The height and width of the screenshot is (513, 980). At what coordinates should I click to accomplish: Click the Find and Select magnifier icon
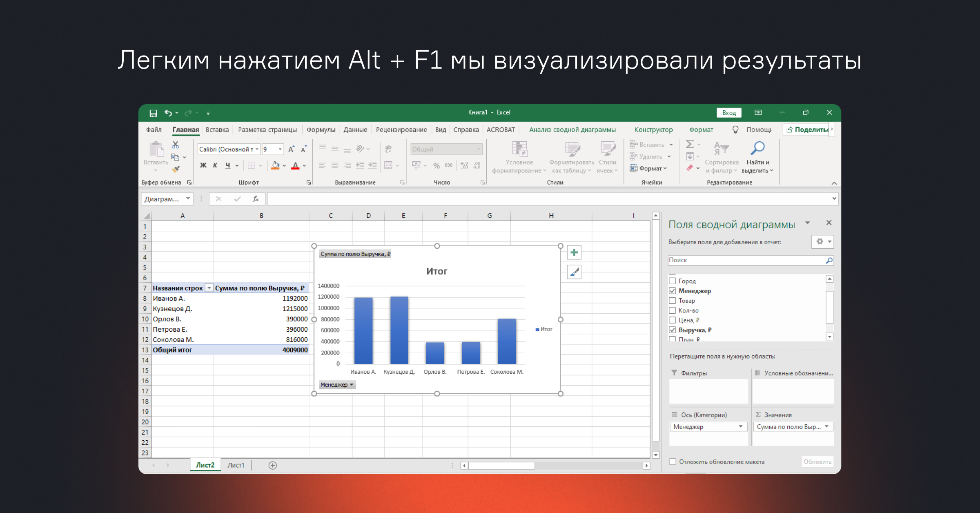tap(758, 149)
